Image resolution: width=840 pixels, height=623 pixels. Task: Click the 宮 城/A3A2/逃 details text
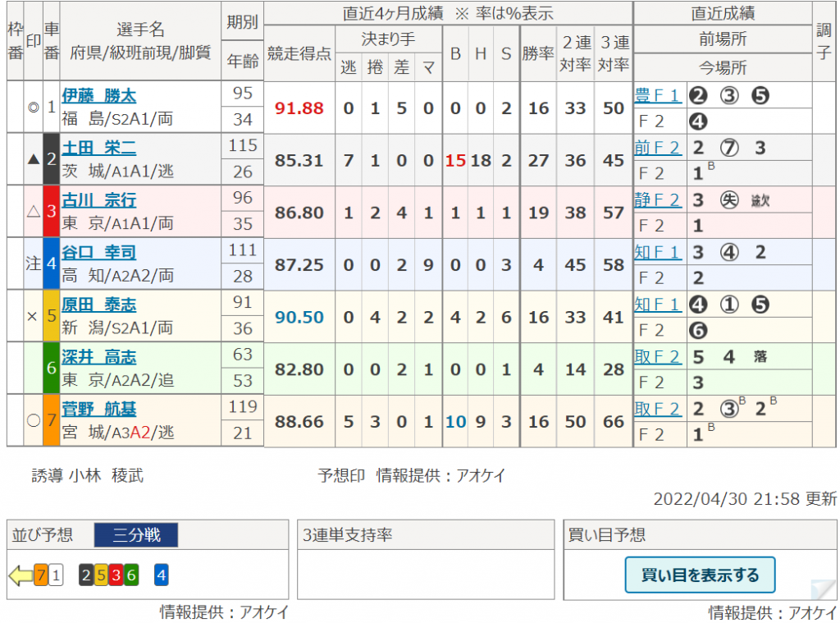[118, 432]
